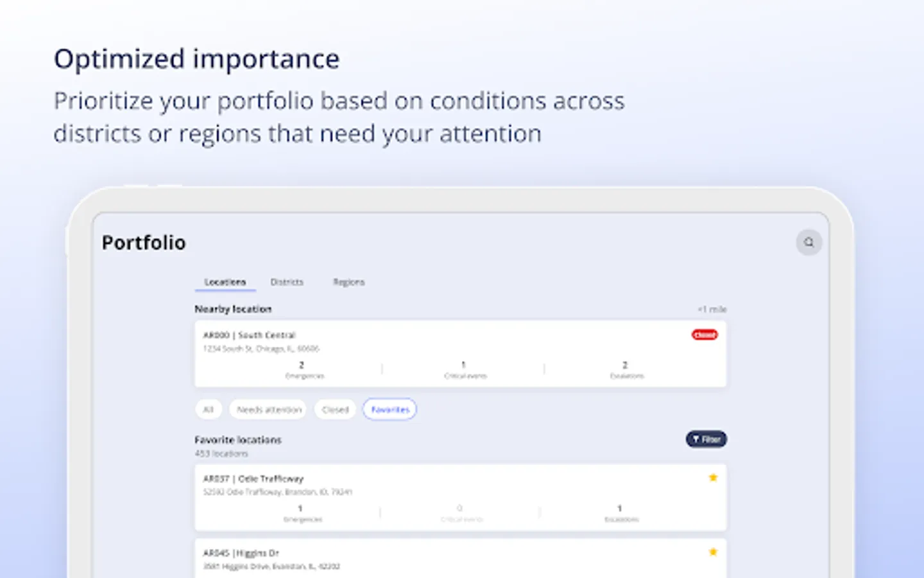Unfavorite the AR037 Odie Trafficway star
This screenshot has height=578, width=924.
713,477
